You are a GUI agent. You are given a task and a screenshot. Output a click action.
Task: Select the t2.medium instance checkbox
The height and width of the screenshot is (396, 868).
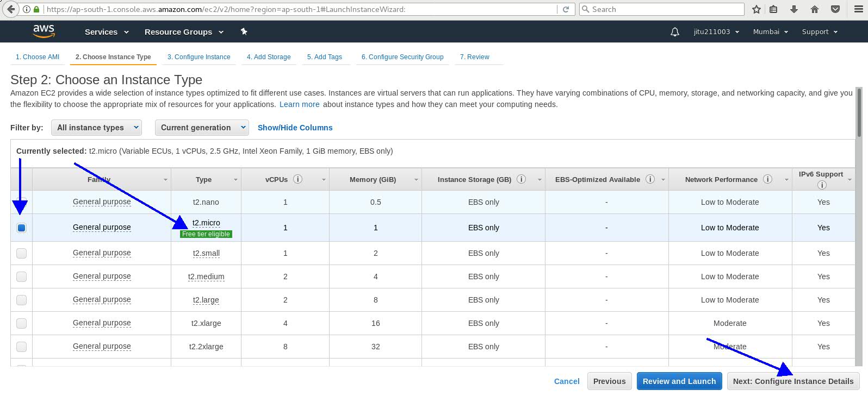click(21, 276)
